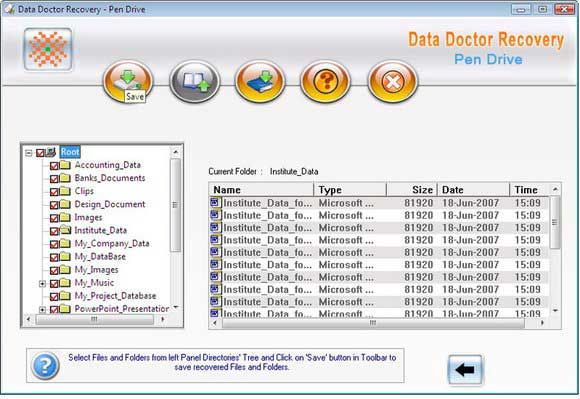Click the blue book with download arrow icon
Image resolution: width=580 pixels, height=399 pixels.
[260, 81]
